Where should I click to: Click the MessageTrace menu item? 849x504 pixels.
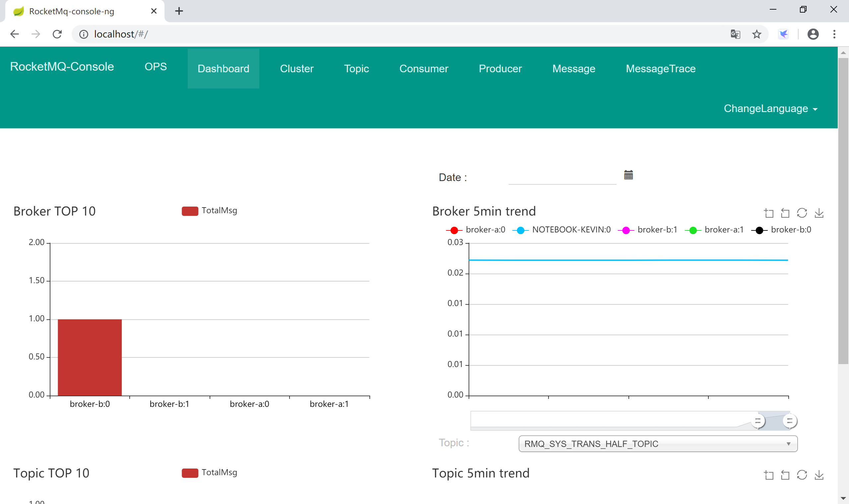tap(661, 68)
